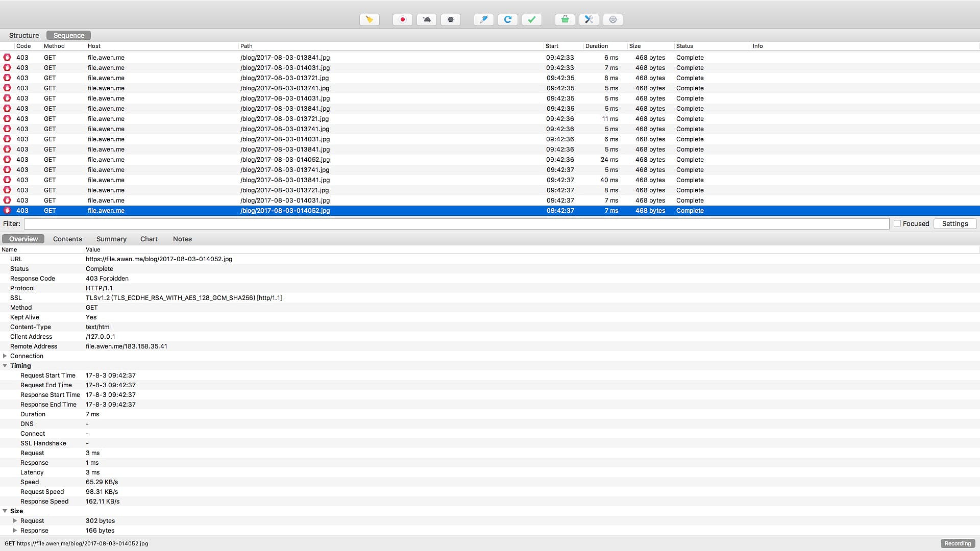Collapse the Size section

[x=5, y=511]
